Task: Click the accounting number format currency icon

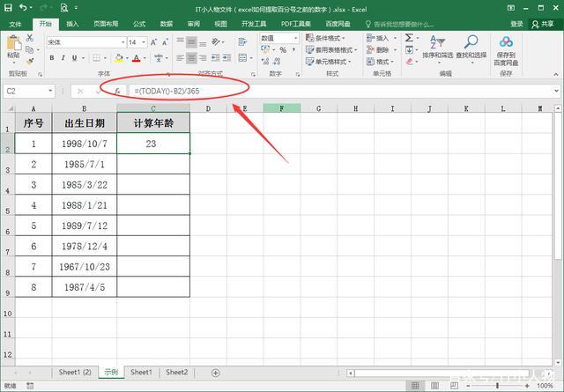Action: tap(265, 49)
